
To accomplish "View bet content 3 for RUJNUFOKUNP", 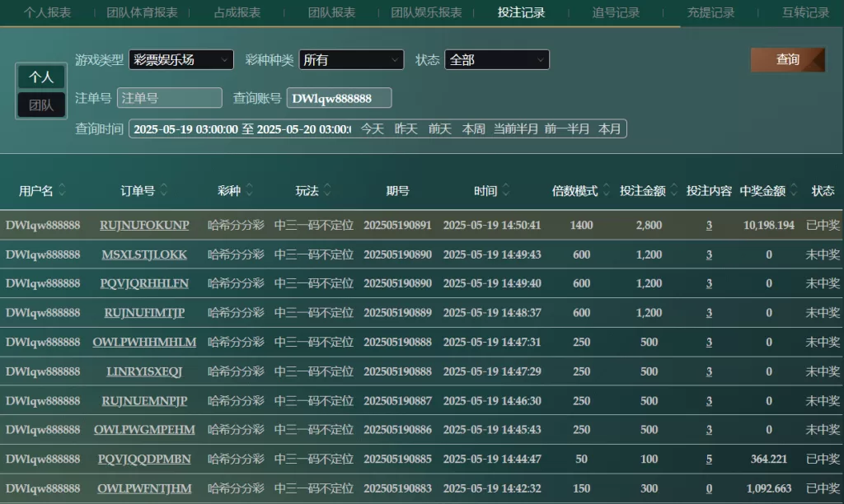I will click(709, 226).
